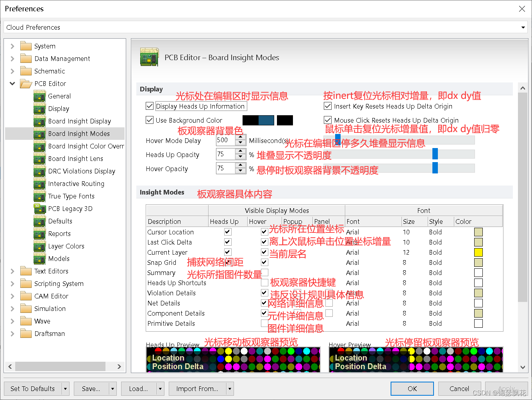Click the PCB Legacy 3D page icon
This screenshot has height=400, width=532.
tap(39, 209)
